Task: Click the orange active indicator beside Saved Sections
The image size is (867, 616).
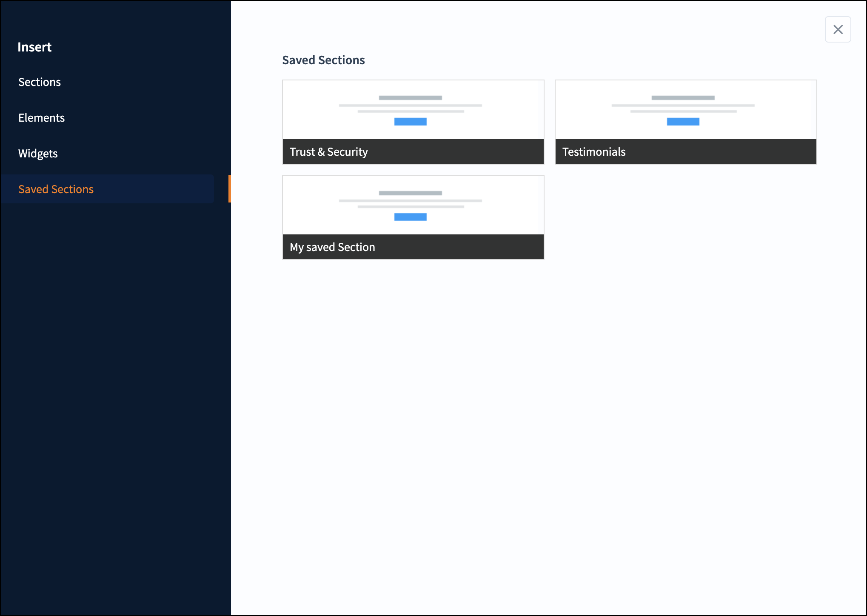Action: [x=229, y=189]
